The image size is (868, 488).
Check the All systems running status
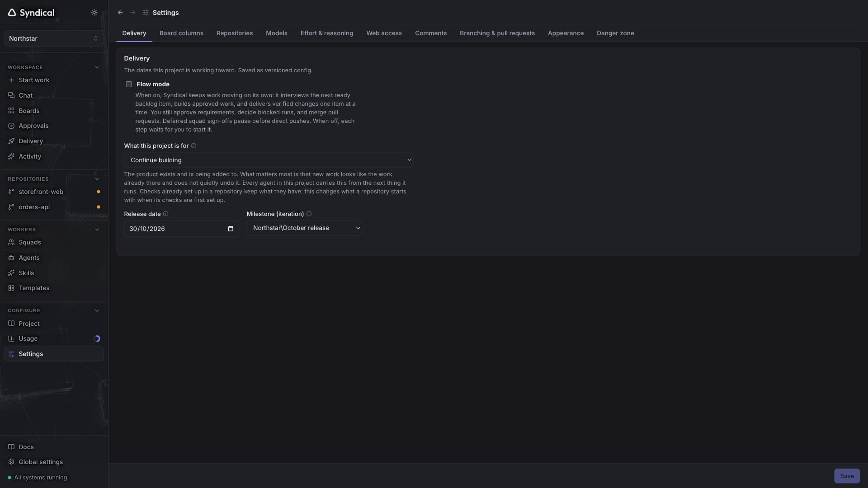pos(38,478)
